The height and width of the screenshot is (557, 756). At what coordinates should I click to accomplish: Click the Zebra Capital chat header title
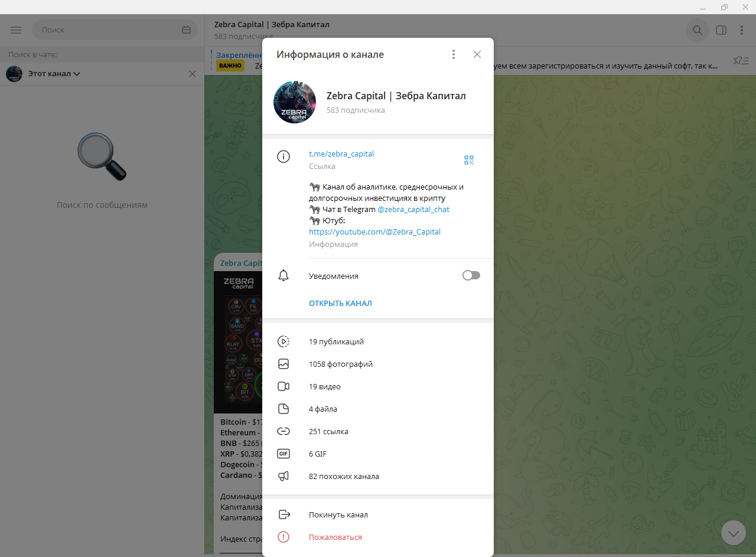[x=272, y=25]
